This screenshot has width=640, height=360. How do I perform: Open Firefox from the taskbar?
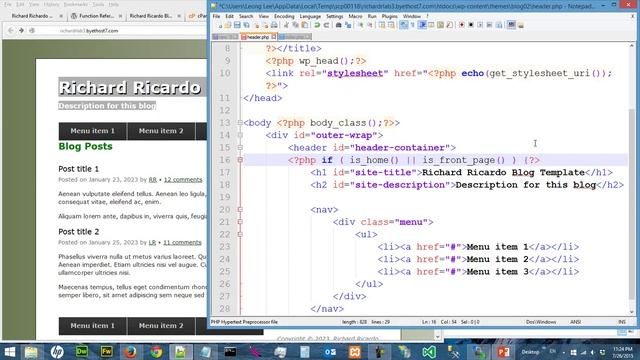click(x=130, y=352)
